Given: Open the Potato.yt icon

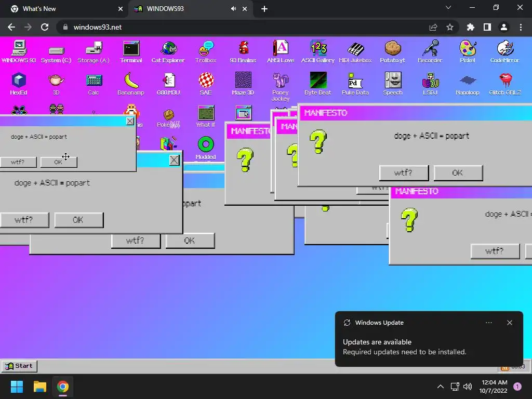Looking at the screenshot, I should click(393, 52).
